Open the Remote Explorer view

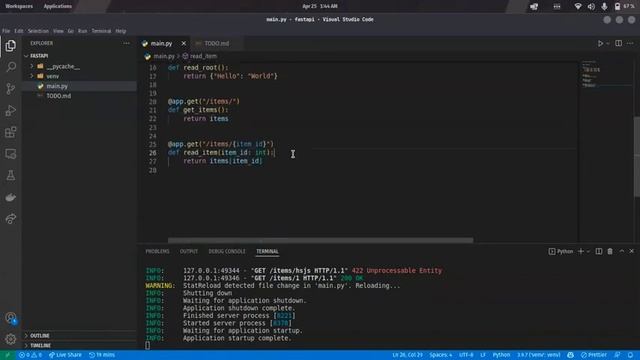pyautogui.click(x=11, y=154)
